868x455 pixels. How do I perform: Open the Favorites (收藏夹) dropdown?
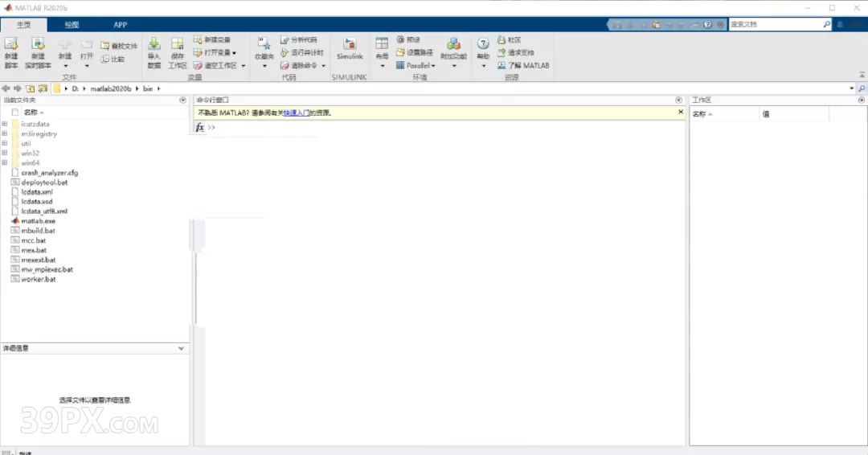coord(264,66)
